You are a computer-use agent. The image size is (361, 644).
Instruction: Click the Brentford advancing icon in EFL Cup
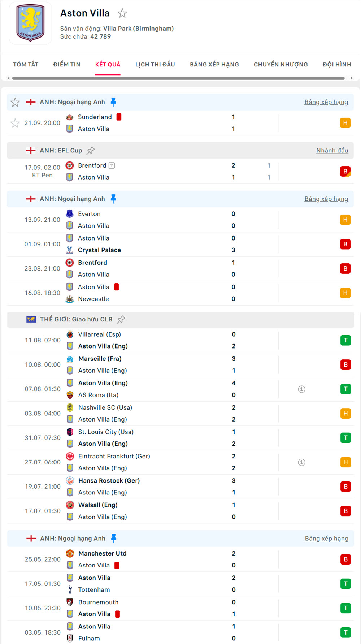tap(112, 165)
